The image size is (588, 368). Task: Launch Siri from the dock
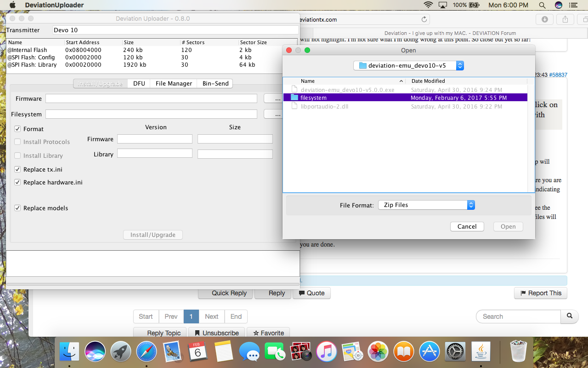pyautogui.click(x=95, y=352)
